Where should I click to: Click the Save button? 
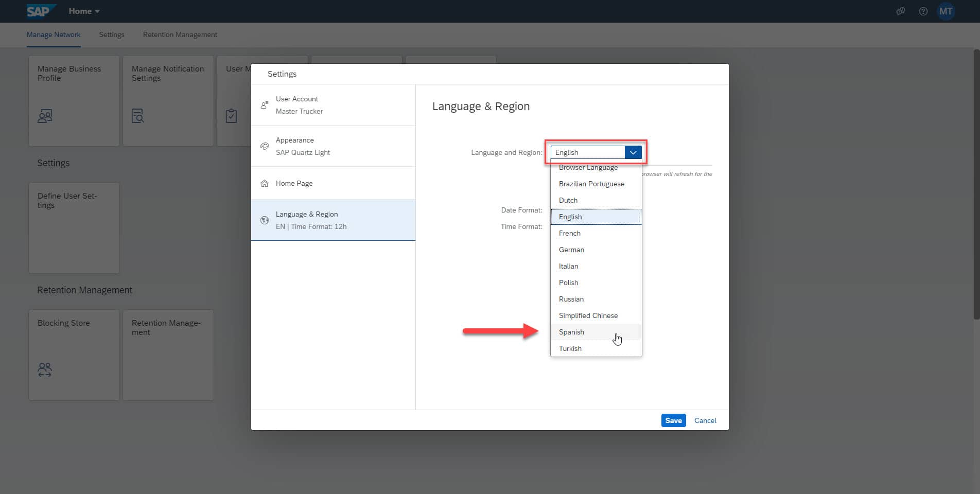tap(673, 420)
